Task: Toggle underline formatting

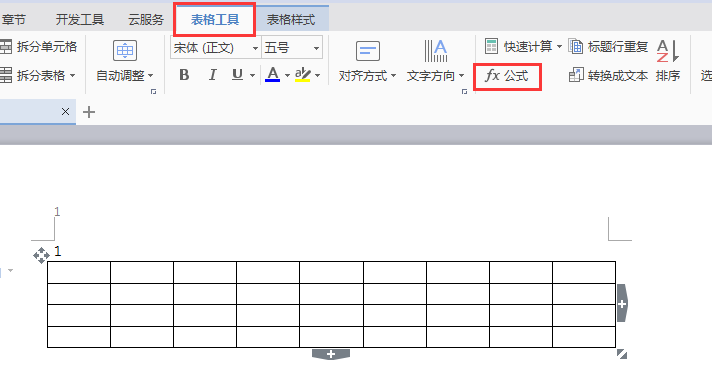Action: pyautogui.click(x=237, y=75)
